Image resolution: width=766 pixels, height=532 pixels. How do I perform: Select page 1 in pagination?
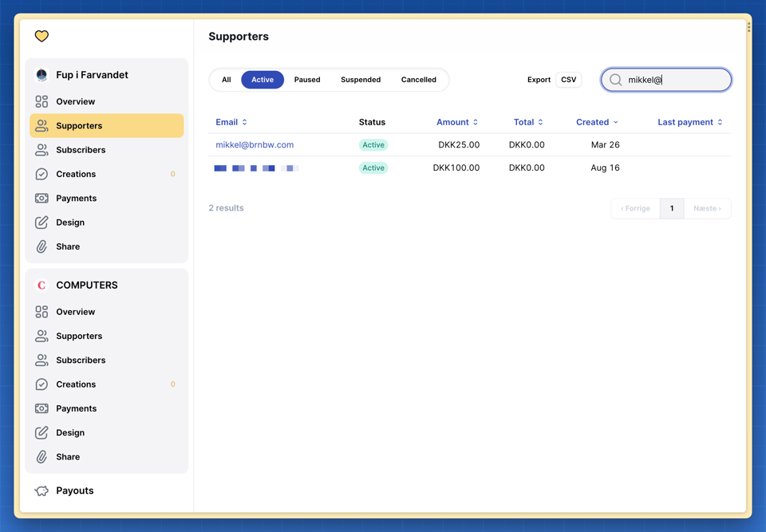tap(672, 209)
